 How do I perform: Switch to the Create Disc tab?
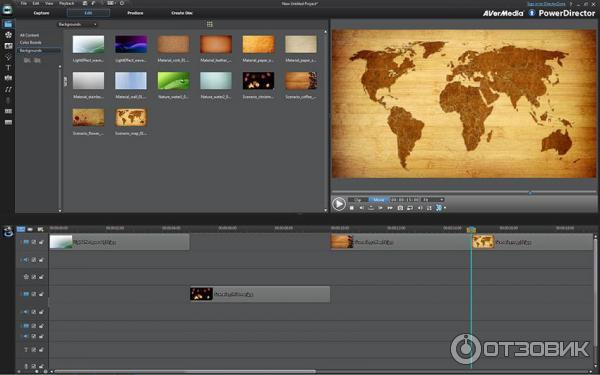point(182,13)
